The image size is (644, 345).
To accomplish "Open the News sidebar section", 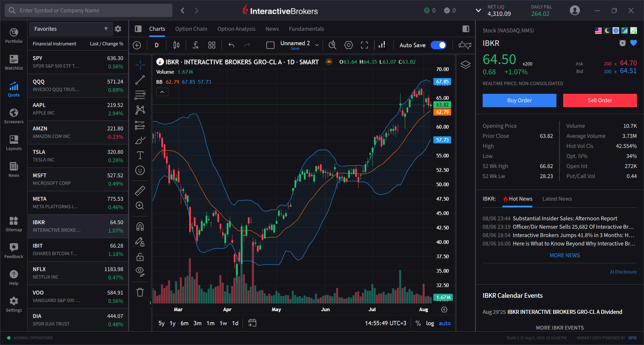I will [14, 170].
